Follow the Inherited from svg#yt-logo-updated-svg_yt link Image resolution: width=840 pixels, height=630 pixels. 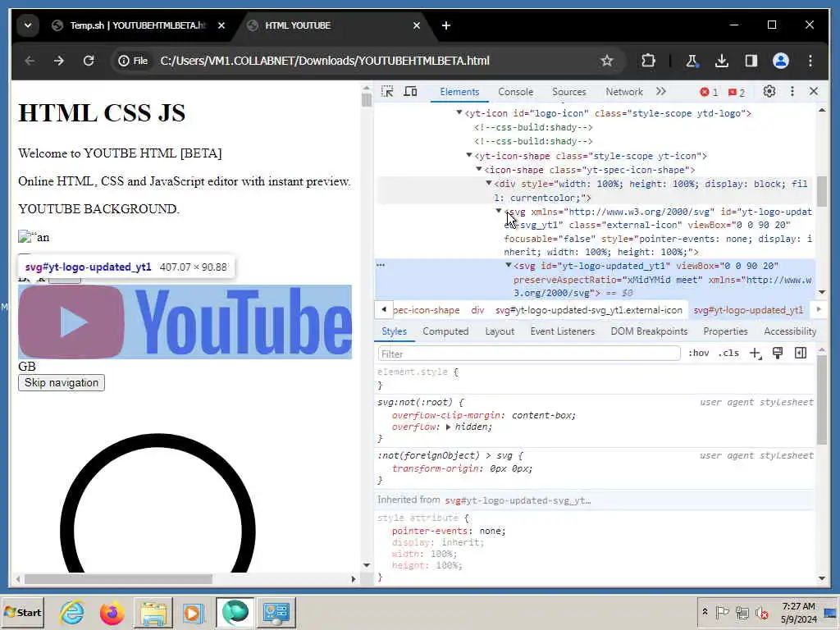point(518,500)
